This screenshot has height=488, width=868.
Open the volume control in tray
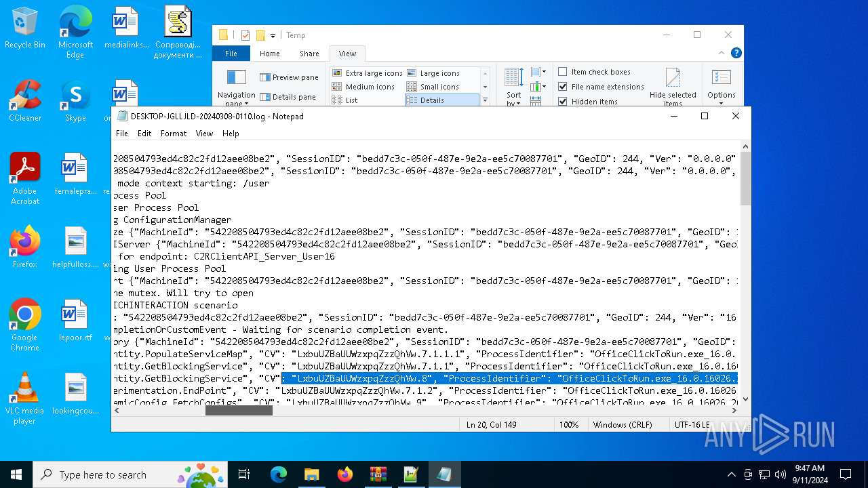click(780, 474)
